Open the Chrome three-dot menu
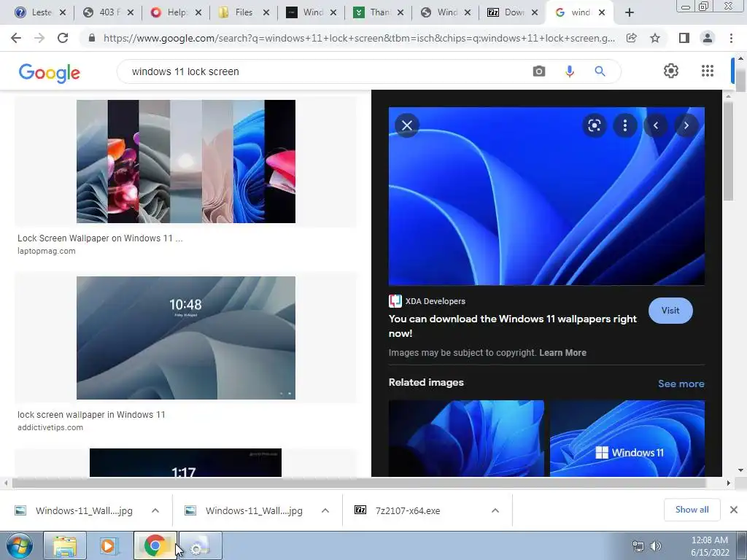Image resolution: width=747 pixels, height=560 pixels. (731, 38)
